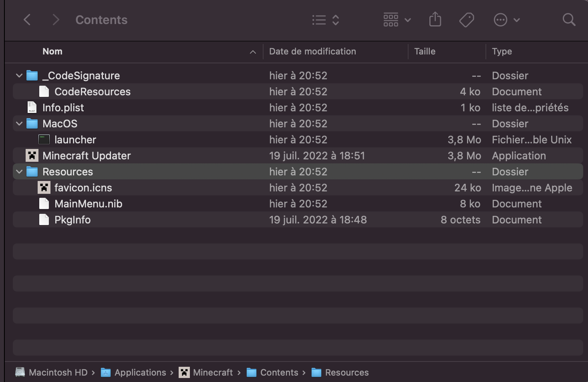
Task: Click the 8 octets size value
Action: (461, 219)
